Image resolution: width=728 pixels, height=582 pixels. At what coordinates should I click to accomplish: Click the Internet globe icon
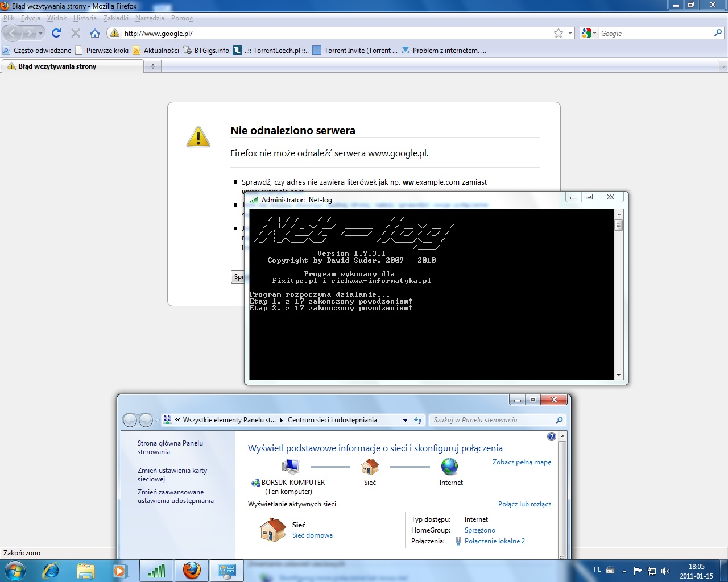tap(449, 467)
